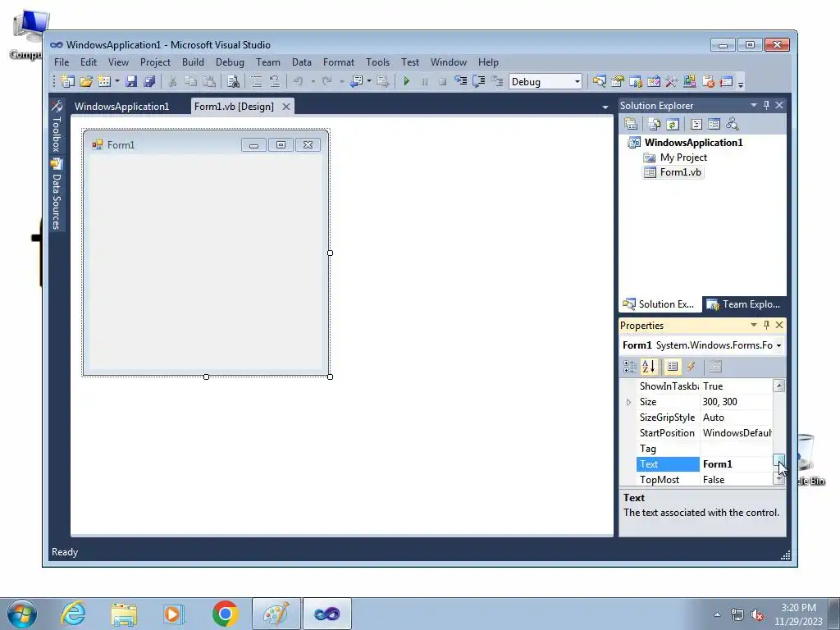Click Solution Explorer Properties icon
Screen dimensions: 840x630
(631, 125)
